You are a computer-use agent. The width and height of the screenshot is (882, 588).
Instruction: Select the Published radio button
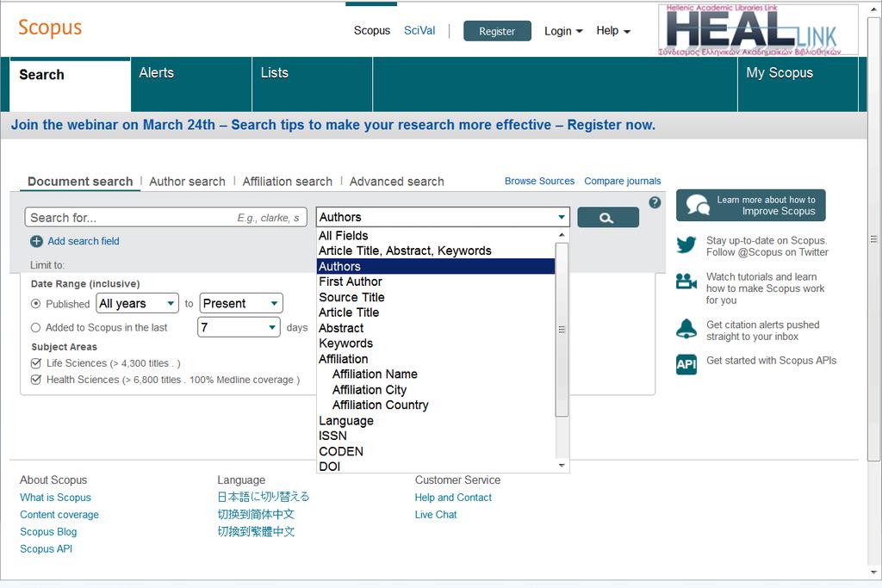36,304
